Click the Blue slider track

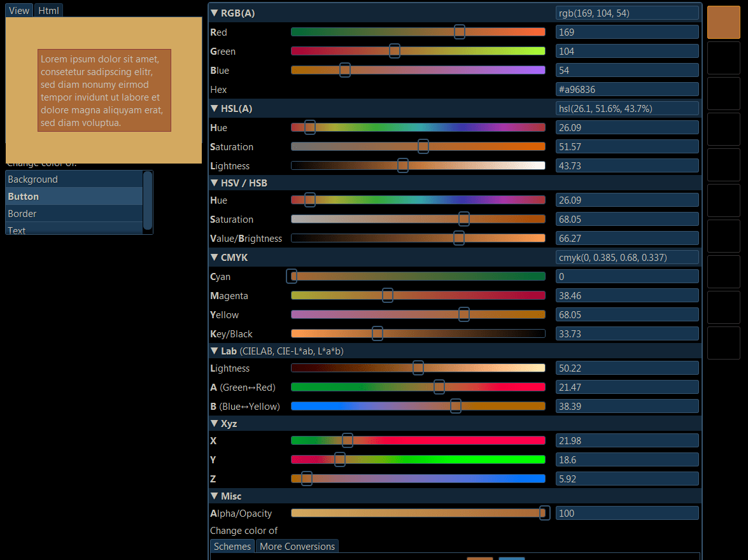click(418, 70)
